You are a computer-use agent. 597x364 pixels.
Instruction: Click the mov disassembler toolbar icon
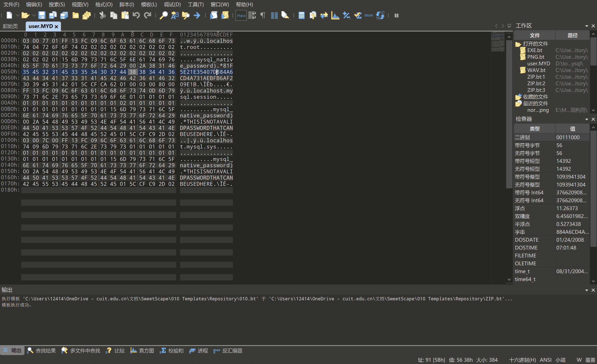[369, 16]
